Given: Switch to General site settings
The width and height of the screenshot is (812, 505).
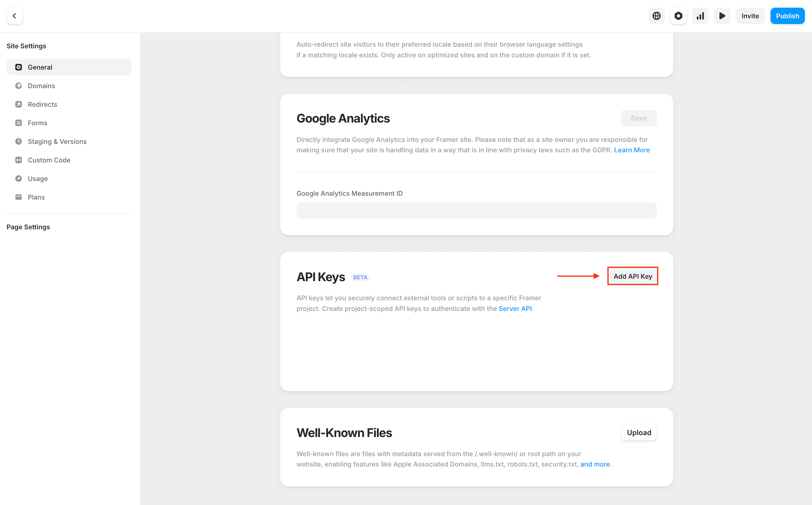Looking at the screenshot, I should point(40,67).
